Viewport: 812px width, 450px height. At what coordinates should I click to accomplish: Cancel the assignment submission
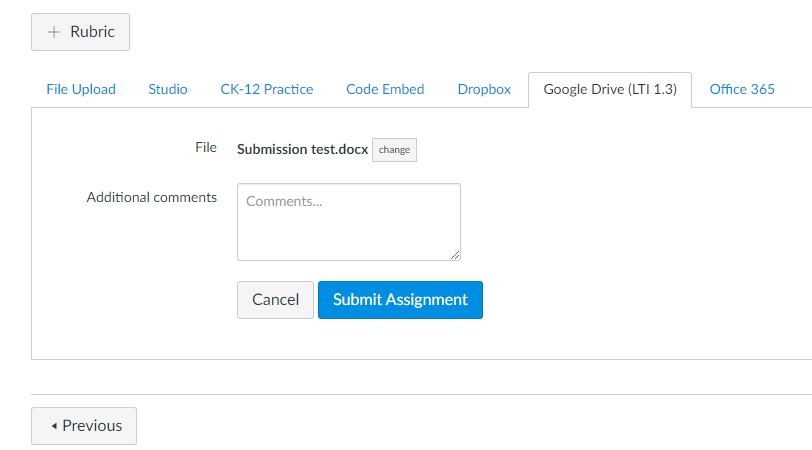(275, 300)
